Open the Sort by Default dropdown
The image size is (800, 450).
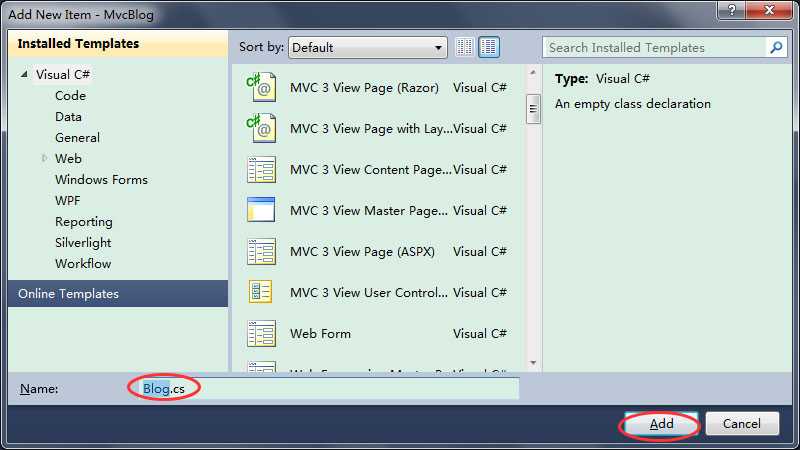coord(367,47)
